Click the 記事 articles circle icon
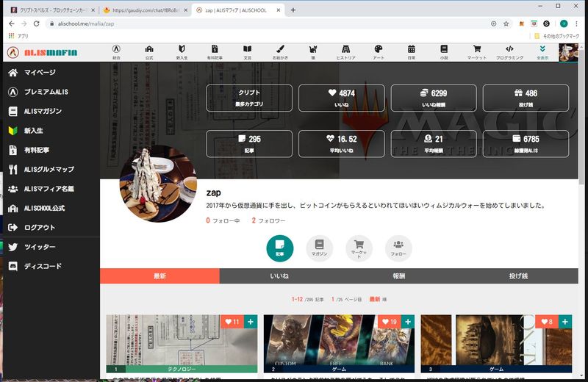The height and width of the screenshot is (382, 588). (x=279, y=248)
